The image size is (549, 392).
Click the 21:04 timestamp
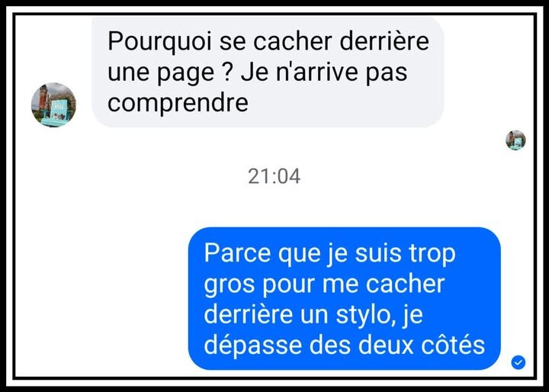(x=274, y=176)
